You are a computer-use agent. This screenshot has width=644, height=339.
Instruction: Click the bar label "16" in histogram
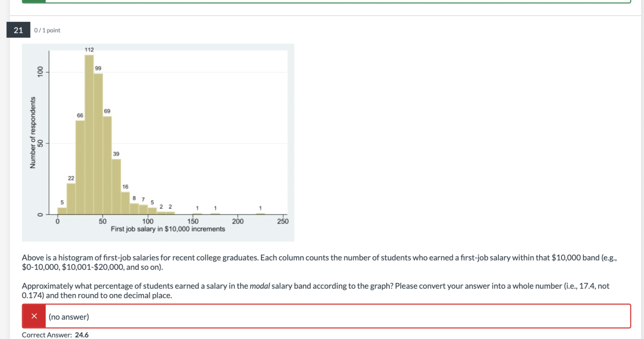tap(125, 187)
